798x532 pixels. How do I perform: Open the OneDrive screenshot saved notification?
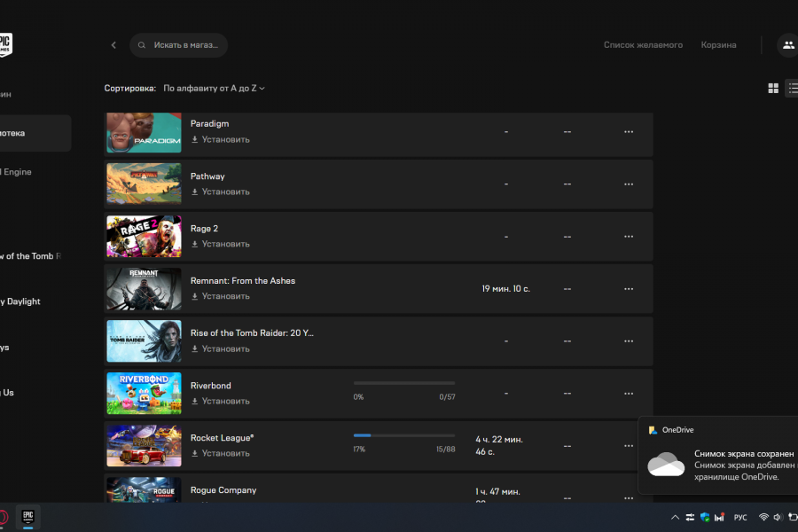[718, 456]
